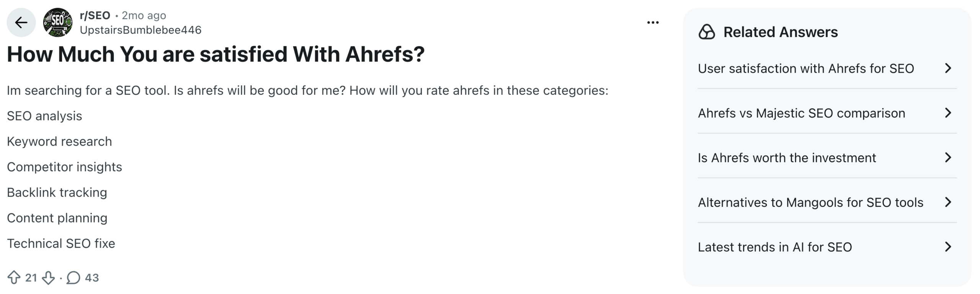The width and height of the screenshot is (980, 294).
Task: Select "Alternatives to Mangools for SEO tools"
Action: 810,202
